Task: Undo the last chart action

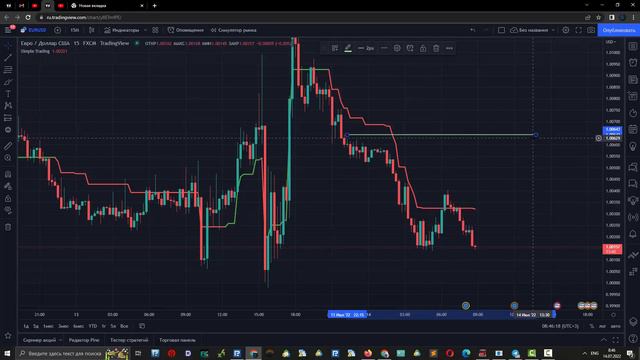Action: point(473,30)
